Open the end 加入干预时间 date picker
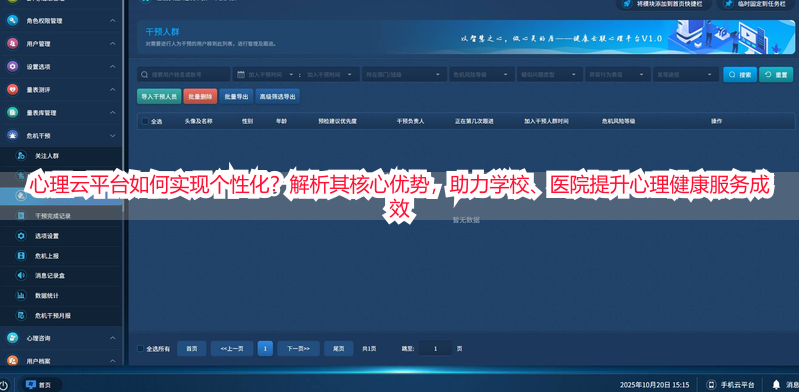 pyautogui.click(x=329, y=74)
